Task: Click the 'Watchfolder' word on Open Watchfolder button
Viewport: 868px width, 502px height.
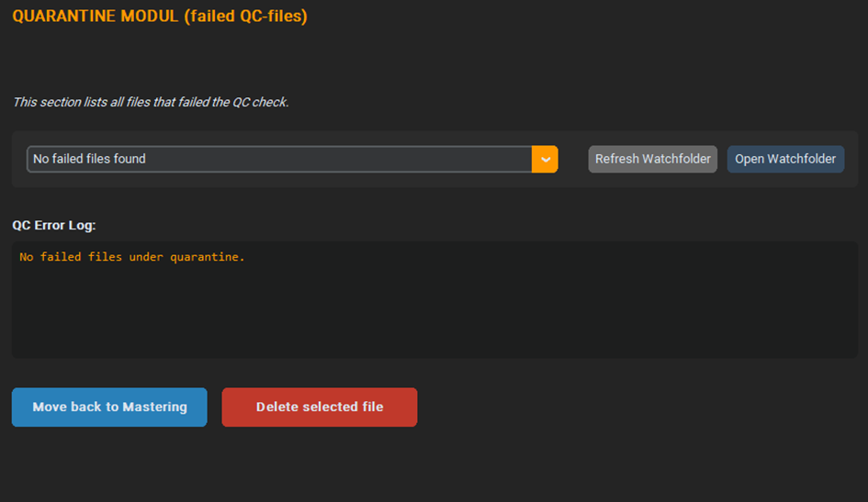Action: (802, 159)
